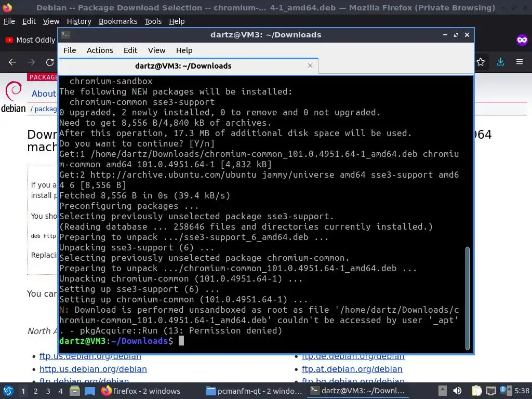Open the terminal Edit menu
Screen dimensions: 532x399
[x=130, y=50]
